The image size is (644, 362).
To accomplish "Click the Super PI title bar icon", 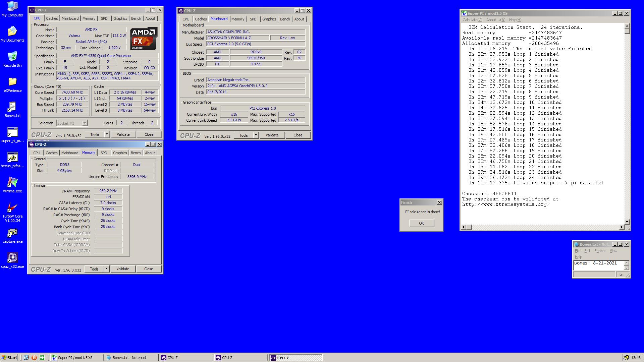I will click(464, 13).
